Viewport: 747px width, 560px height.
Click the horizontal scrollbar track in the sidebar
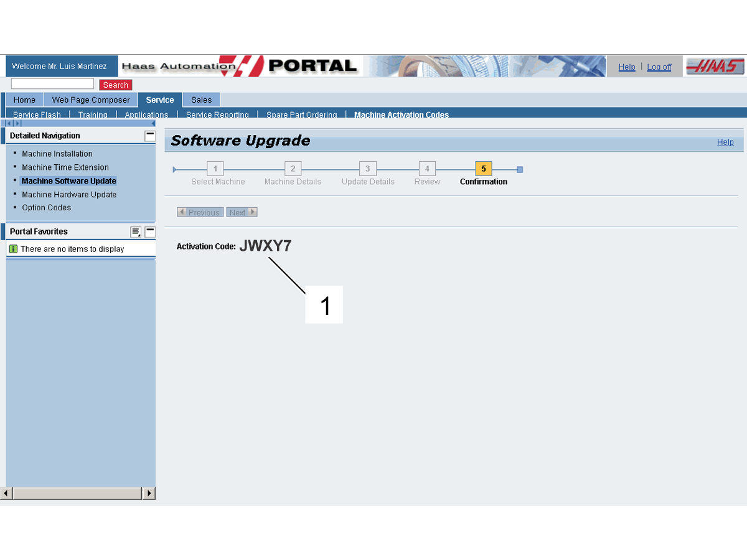point(78,493)
